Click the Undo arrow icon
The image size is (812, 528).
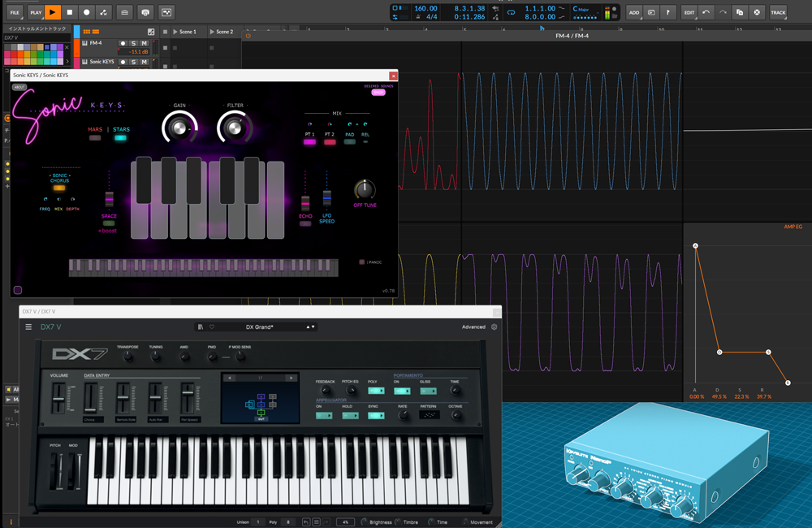point(706,12)
